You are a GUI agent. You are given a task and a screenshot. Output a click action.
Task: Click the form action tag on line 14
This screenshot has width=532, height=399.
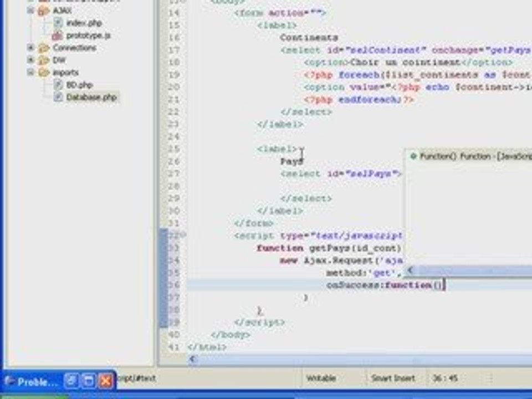[x=280, y=13]
